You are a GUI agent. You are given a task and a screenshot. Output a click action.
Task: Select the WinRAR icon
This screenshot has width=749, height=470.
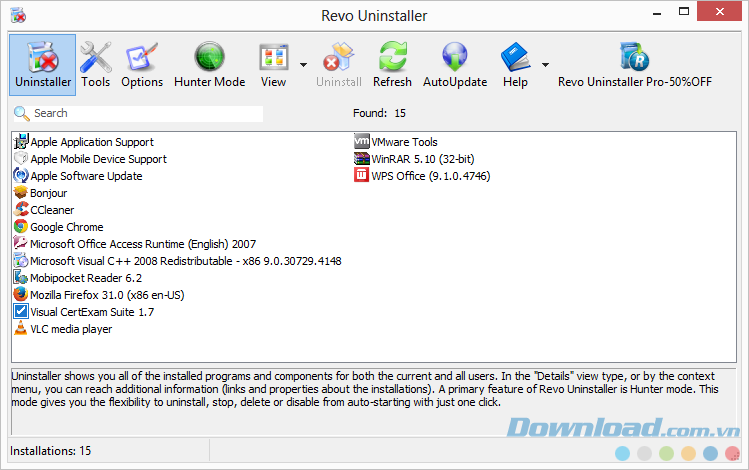click(x=362, y=159)
